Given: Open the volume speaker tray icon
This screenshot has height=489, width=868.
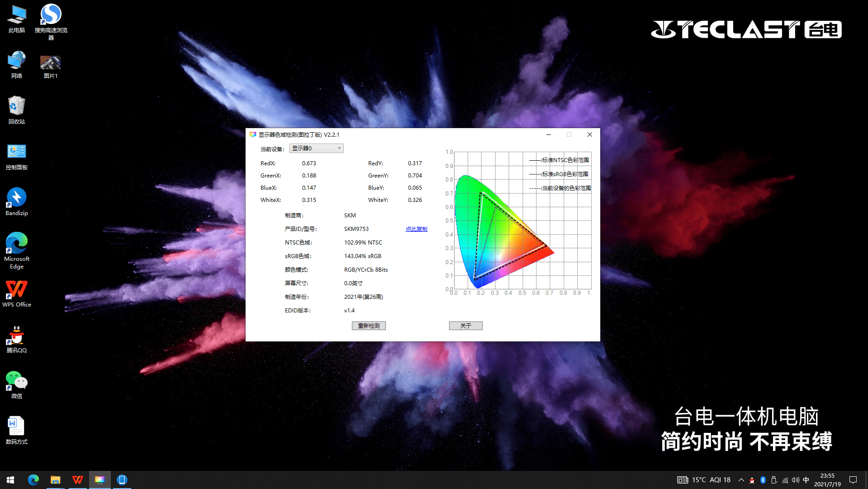Looking at the screenshot, I should [x=795, y=480].
